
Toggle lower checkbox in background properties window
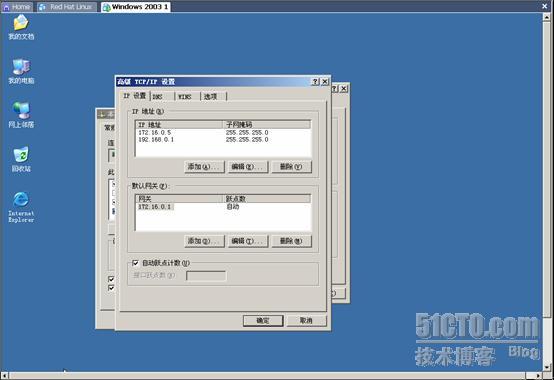click(x=111, y=288)
